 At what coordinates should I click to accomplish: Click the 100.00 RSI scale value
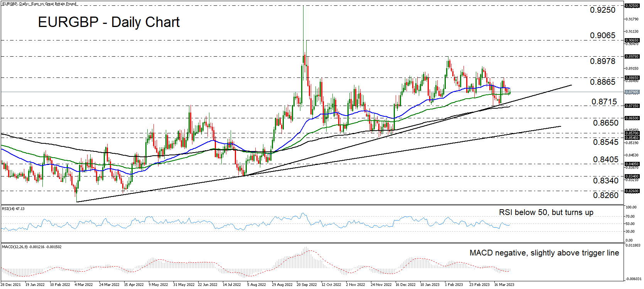click(631, 207)
